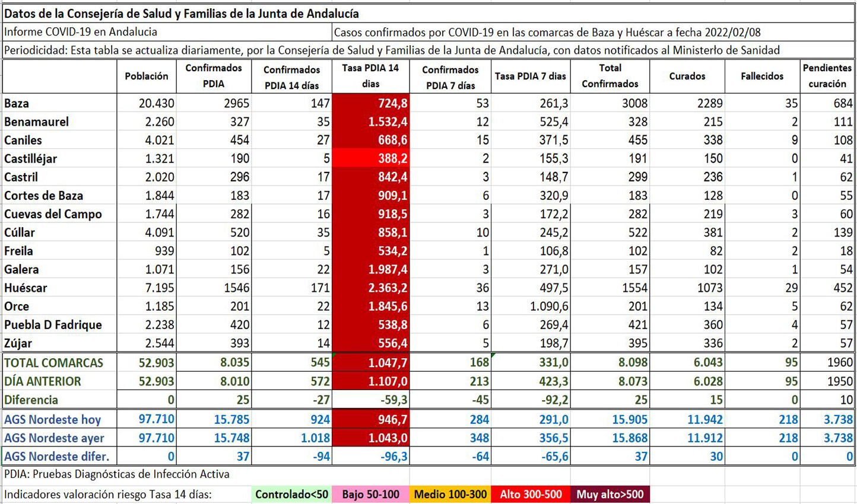
Task: Click the pink 'Bajo 50-100' legend swatch
Action: [370, 495]
